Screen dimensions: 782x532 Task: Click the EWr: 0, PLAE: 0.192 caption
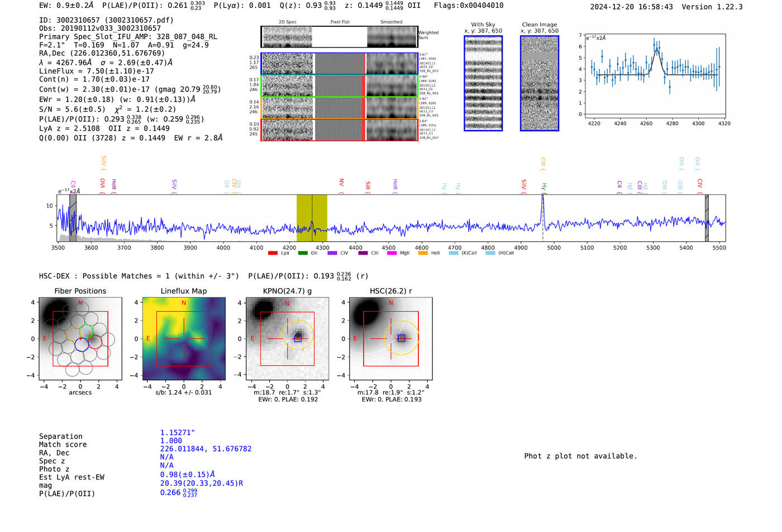coord(288,400)
